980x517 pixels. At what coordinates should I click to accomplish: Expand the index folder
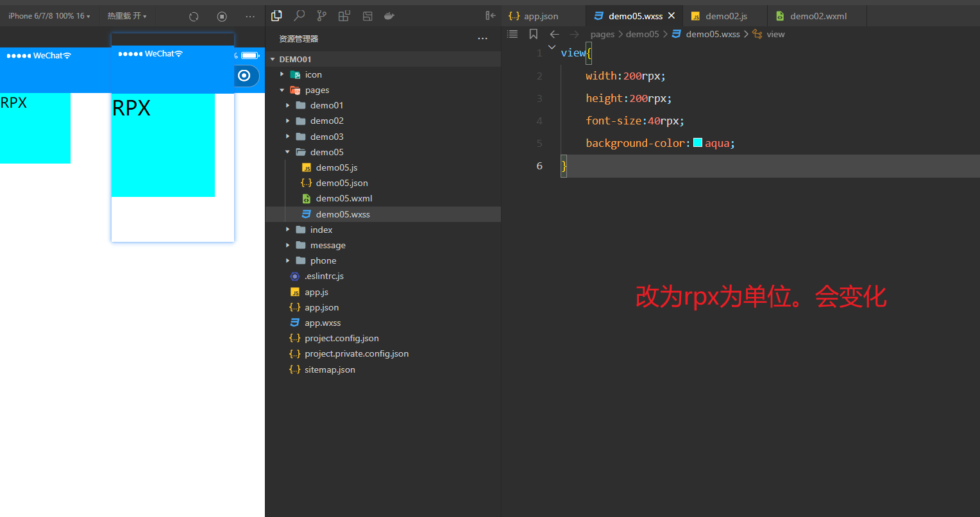[288, 230]
